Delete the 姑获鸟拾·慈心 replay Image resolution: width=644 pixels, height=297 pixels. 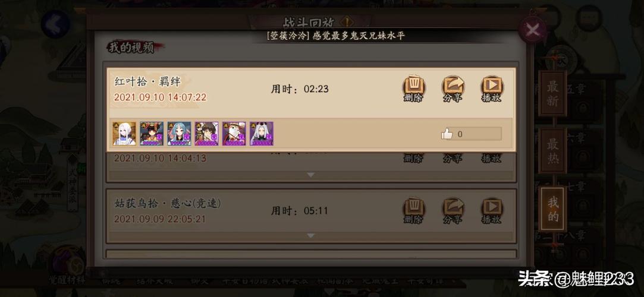pyautogui.click(x=413, y=211)
